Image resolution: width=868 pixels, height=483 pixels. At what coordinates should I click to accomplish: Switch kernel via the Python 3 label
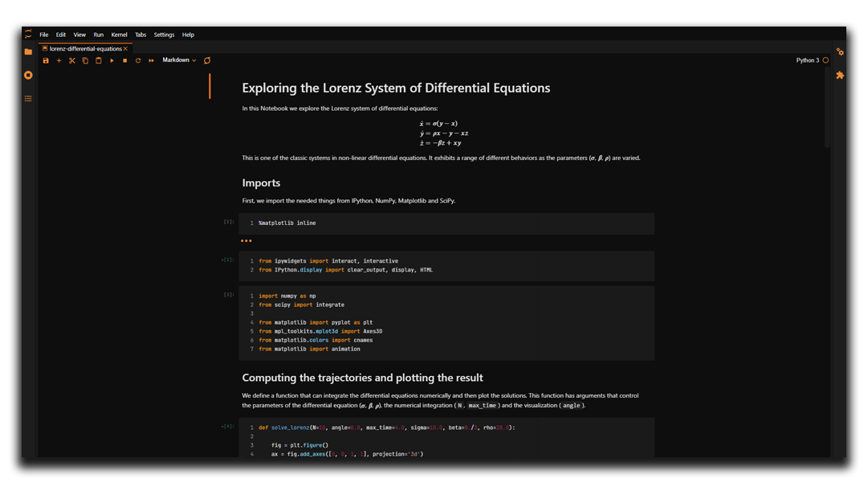tap(807, 60)
